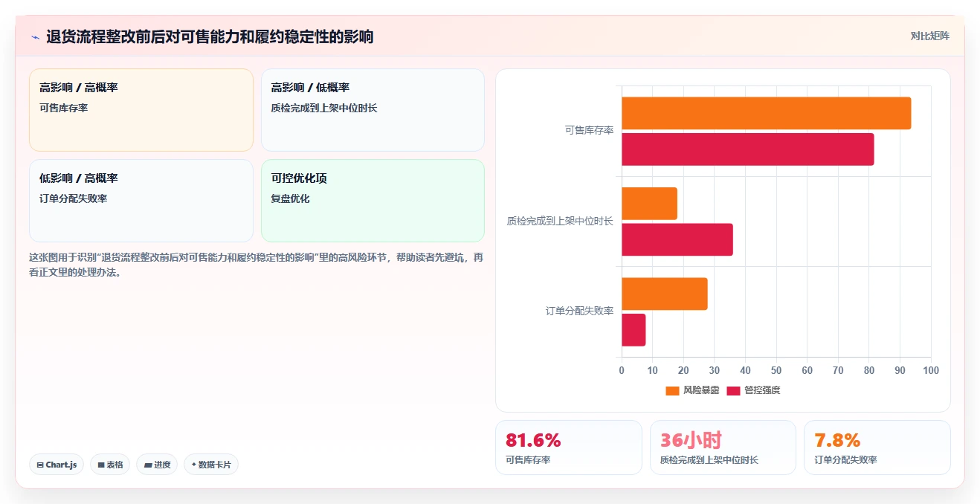
Task: Click the 复盘优化 text
Action: click(x=290, y=198)
